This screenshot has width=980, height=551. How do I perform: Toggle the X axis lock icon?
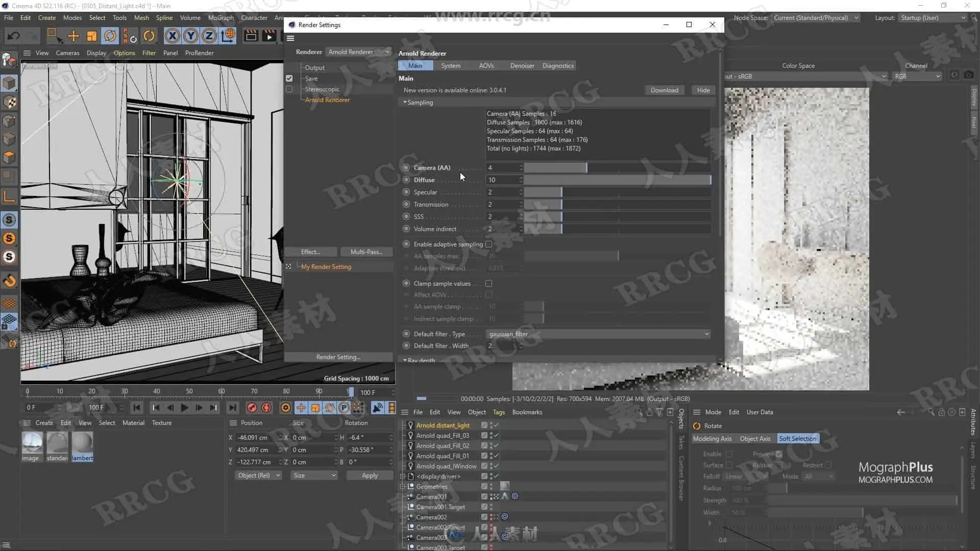click(x=173, y=36)
